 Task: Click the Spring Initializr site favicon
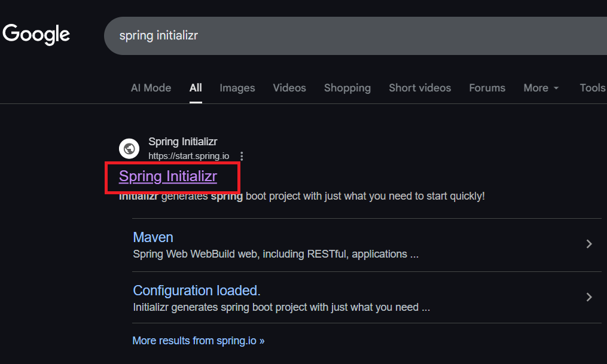point(129,148)
